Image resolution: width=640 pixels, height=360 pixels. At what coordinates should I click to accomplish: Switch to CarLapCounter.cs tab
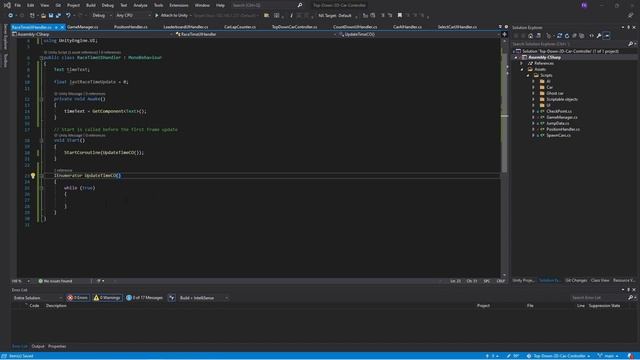point(240,27)
